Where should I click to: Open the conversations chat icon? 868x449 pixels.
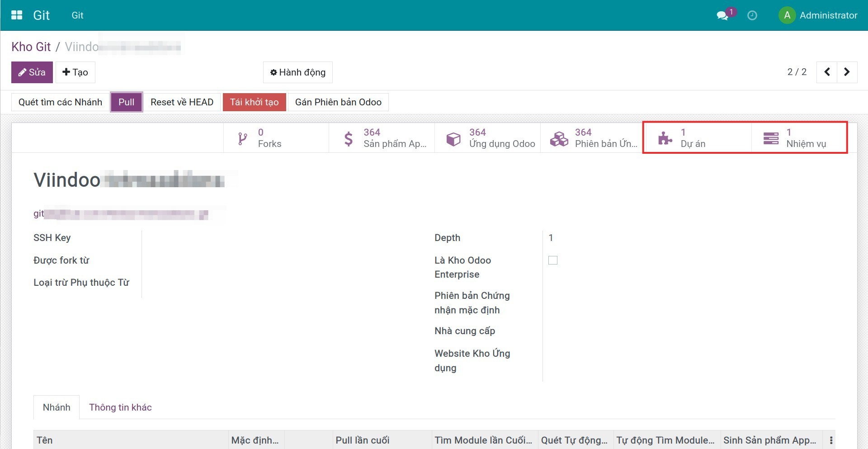722,15
